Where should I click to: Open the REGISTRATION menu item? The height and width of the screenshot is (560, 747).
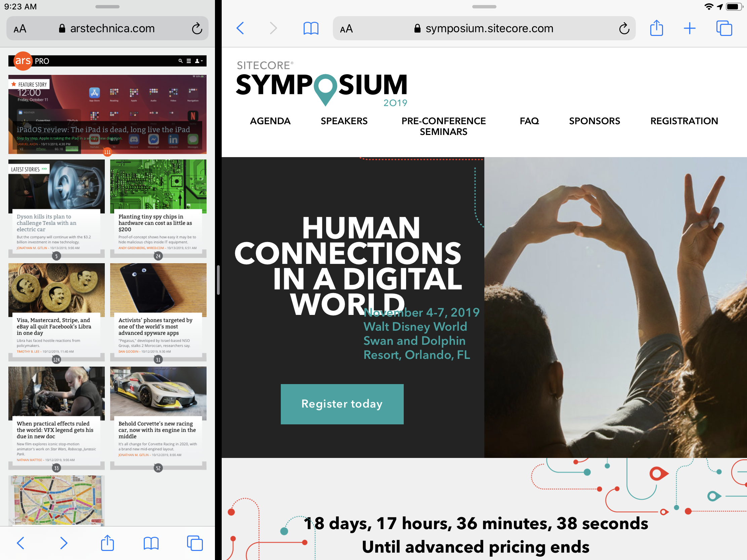684,121
